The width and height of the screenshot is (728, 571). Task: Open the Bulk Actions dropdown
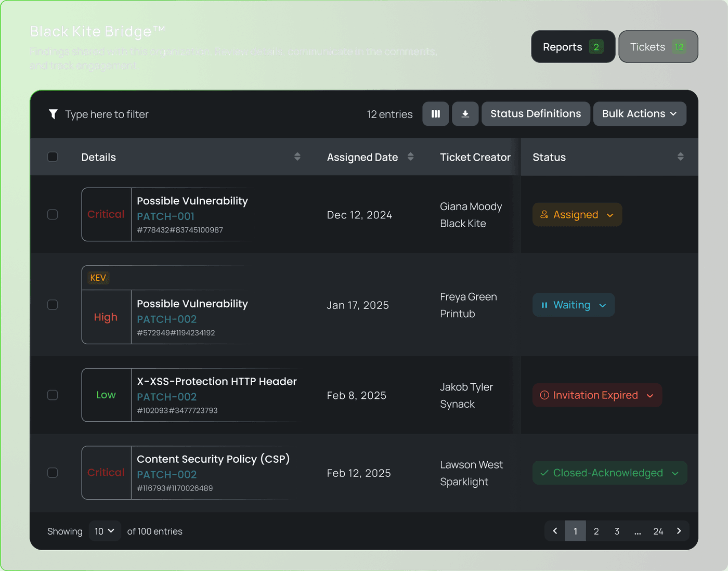pyautogui.click(x=640, y=114)
